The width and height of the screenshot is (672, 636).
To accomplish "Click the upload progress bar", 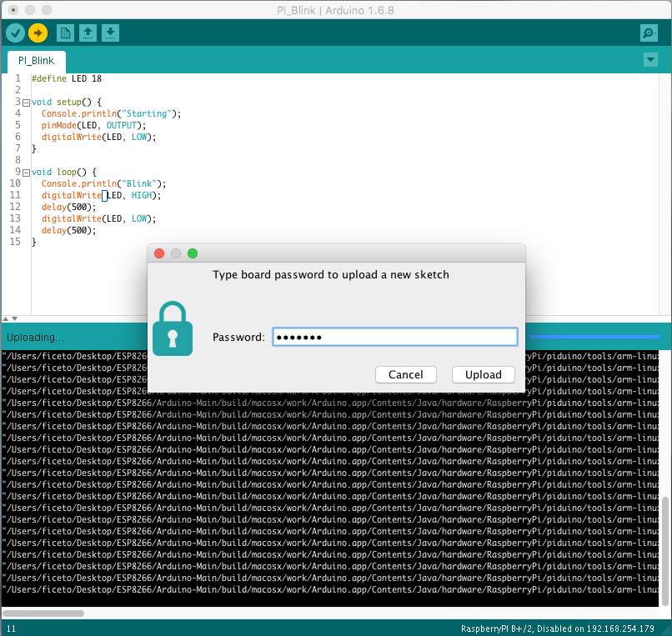I will 594,337.
